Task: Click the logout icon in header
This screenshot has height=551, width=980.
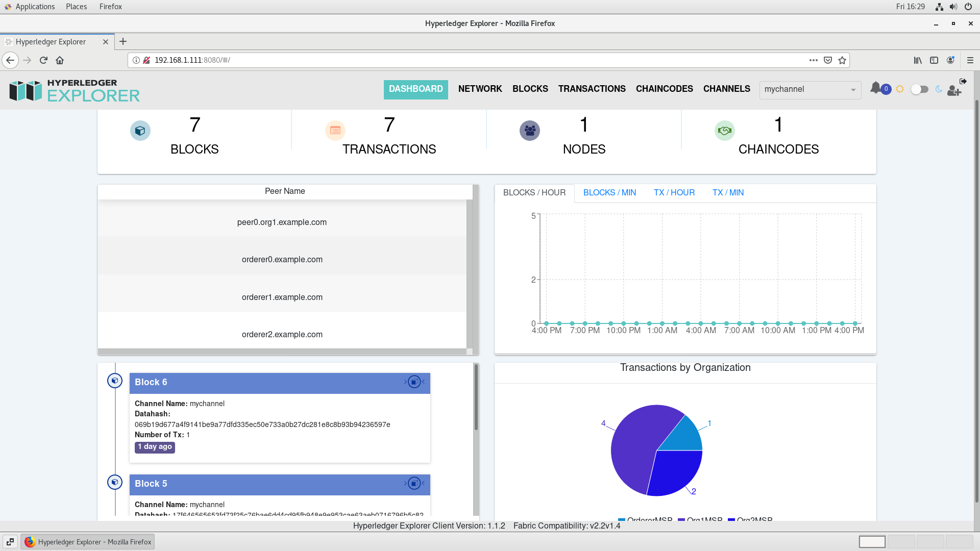Action: pyautogui.click(x=963, y=81)
